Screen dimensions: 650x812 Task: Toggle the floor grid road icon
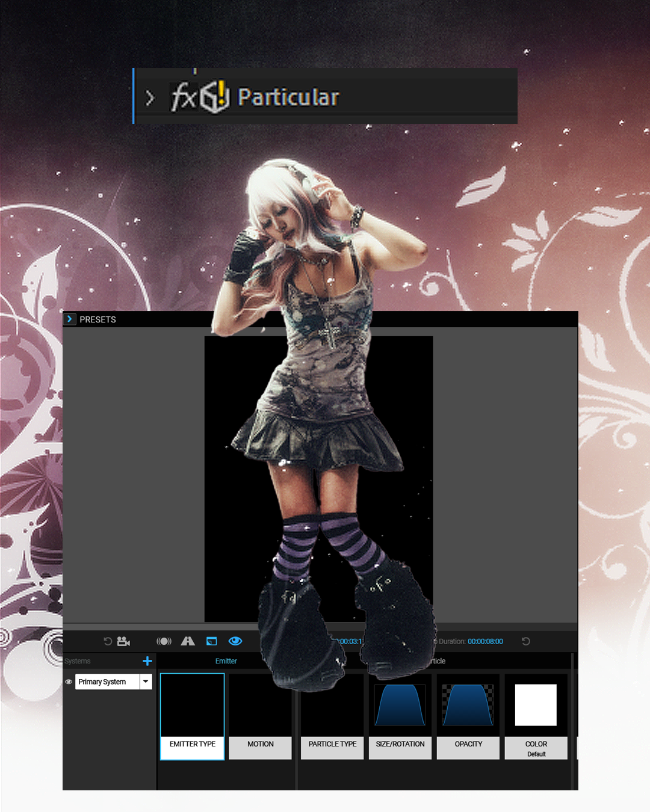point(188,641)
